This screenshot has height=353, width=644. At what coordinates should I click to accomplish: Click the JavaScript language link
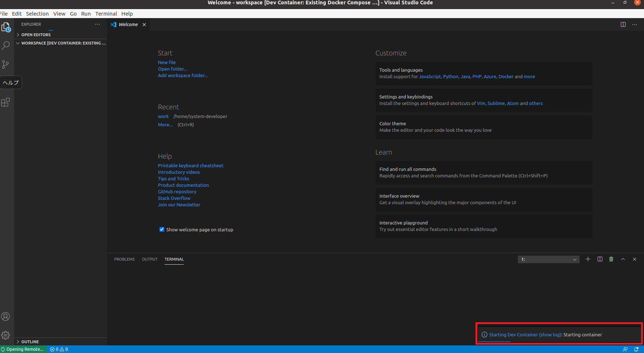[x=430, y=76]
